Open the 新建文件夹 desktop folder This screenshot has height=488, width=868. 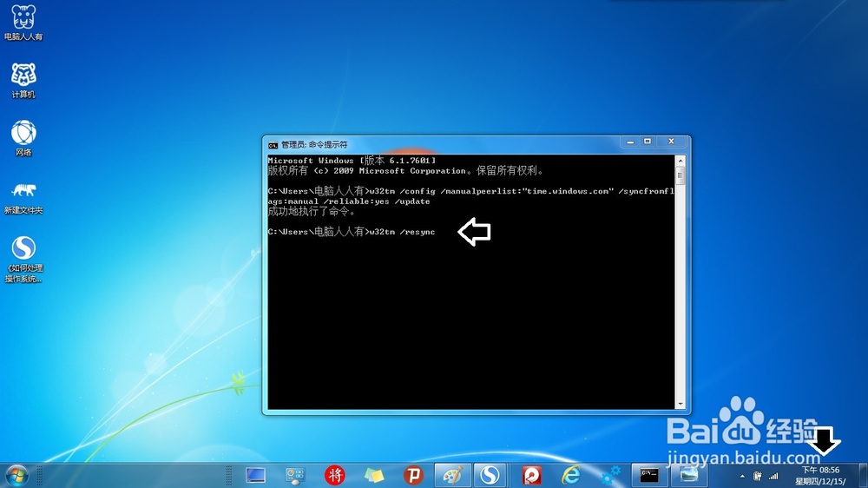coord(23,198)
